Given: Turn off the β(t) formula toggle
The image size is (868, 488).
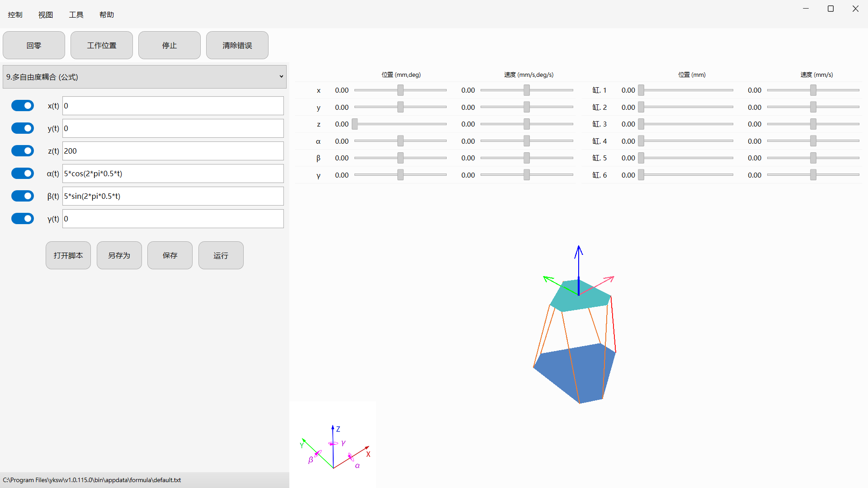Looking at the screenshot, I should (x=23, y=196).
